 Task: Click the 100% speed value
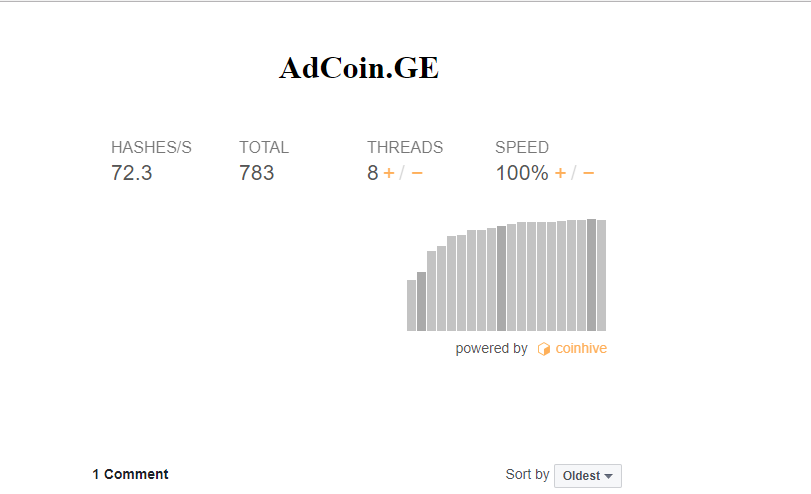[x=522, y=173]
